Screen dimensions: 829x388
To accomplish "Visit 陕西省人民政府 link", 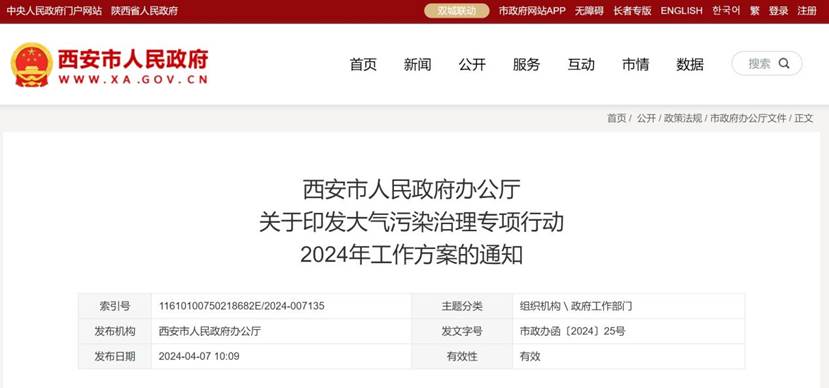I will tap(144, 11).
